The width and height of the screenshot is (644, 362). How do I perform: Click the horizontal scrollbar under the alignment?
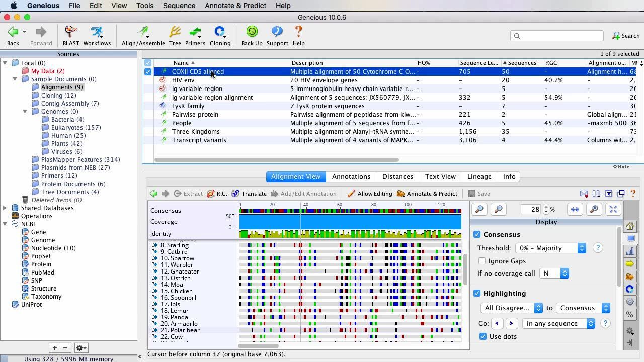pyautogui.click(x=258, y=345)
